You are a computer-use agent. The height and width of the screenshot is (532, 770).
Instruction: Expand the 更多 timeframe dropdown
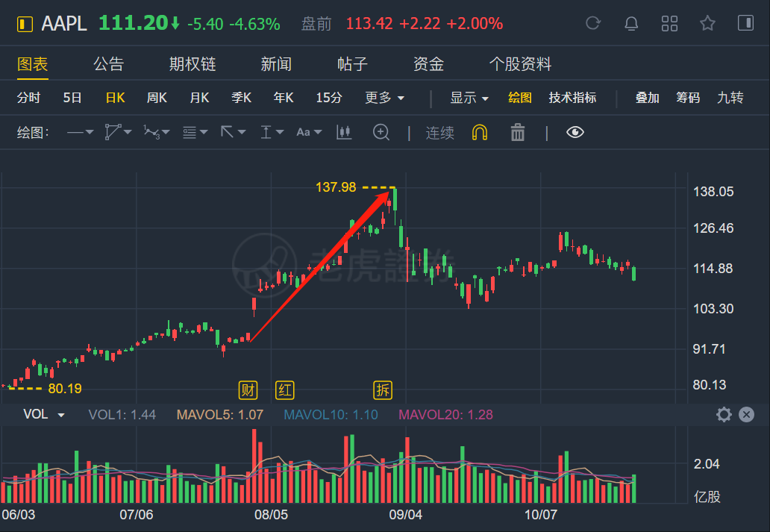[x=385, y=98]
